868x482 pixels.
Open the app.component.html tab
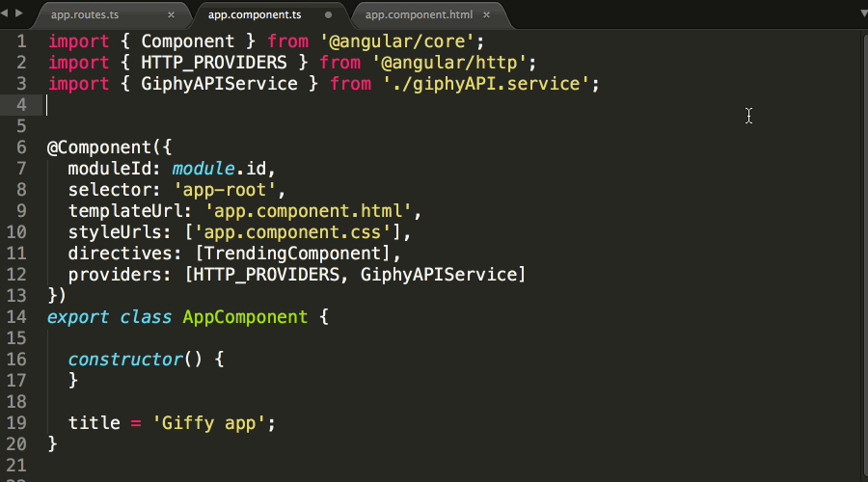tap(419, 14)
